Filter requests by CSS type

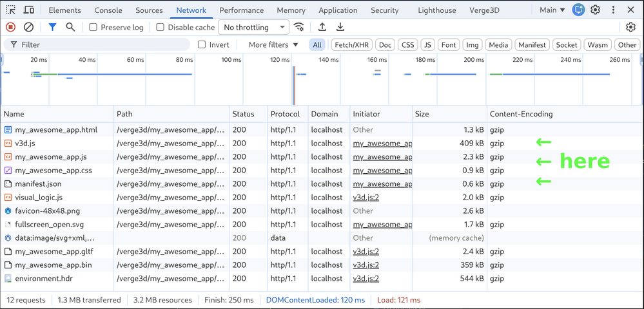click(x=408, y=44)
